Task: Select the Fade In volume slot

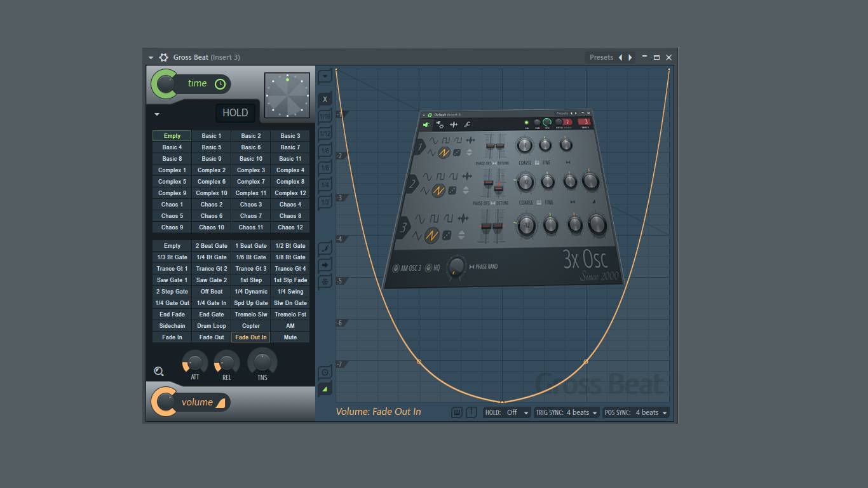Action: [172, 337]
